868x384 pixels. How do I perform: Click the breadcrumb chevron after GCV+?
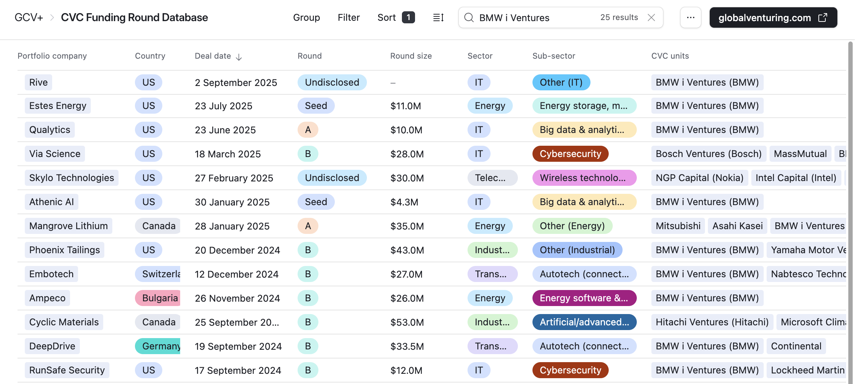pos(52,17)
